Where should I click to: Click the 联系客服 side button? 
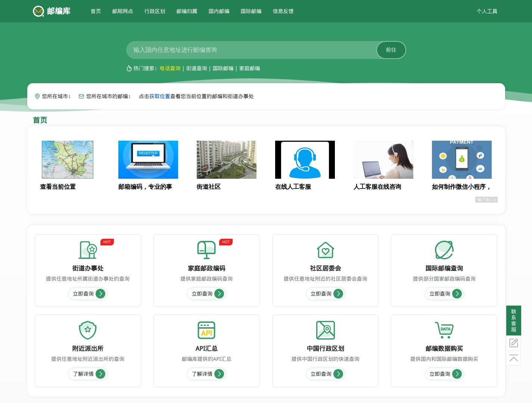click(514, 321)
